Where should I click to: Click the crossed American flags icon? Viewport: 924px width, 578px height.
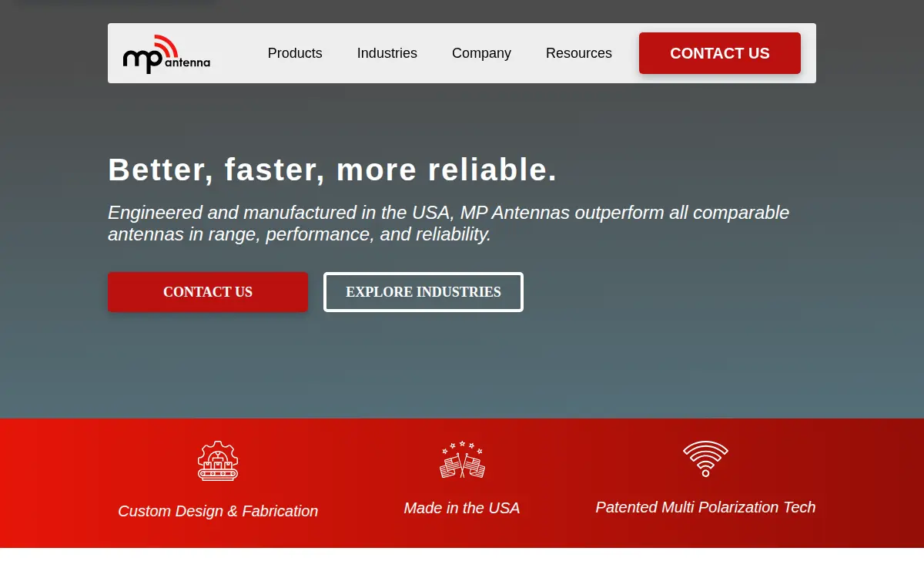point(462,459)
